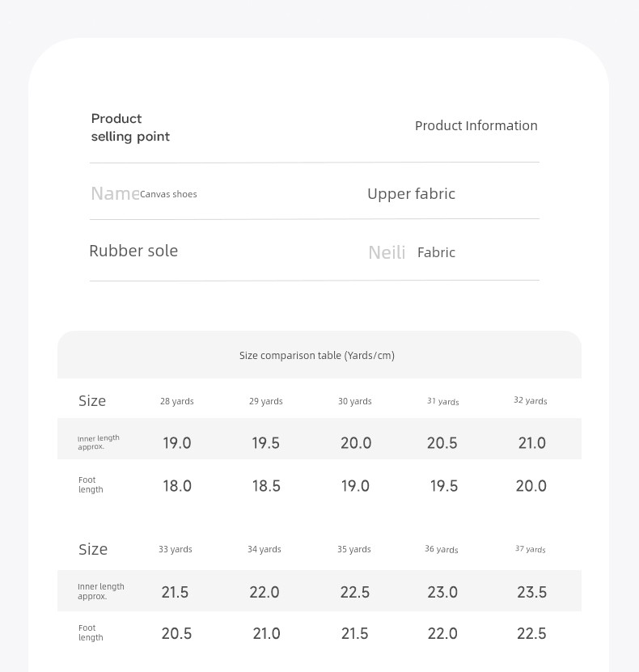This screenshot has height=672, width=639.
Task: Click foot length value 18.5
Action: point(266,486)
